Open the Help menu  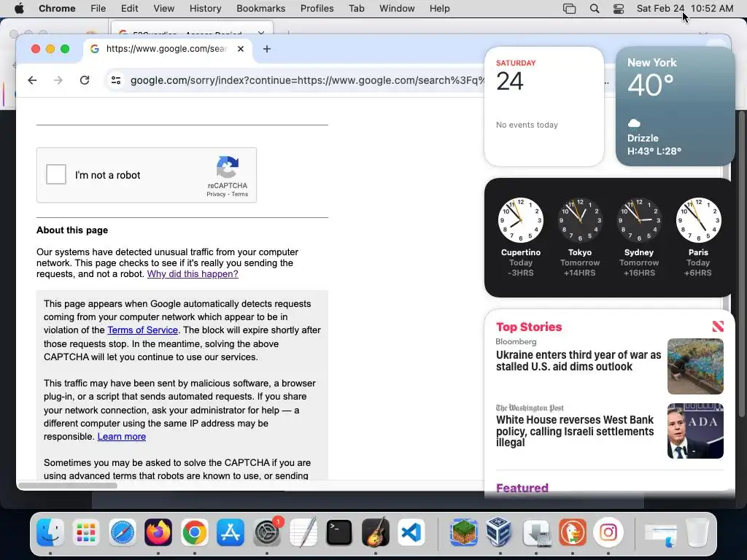(x=439, y=8)
